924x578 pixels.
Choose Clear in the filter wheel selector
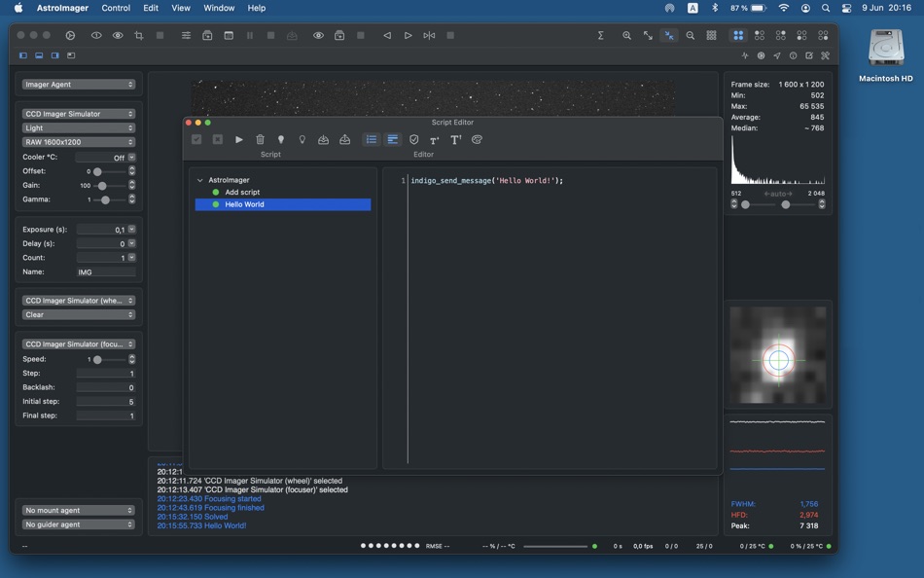point(77,314)
